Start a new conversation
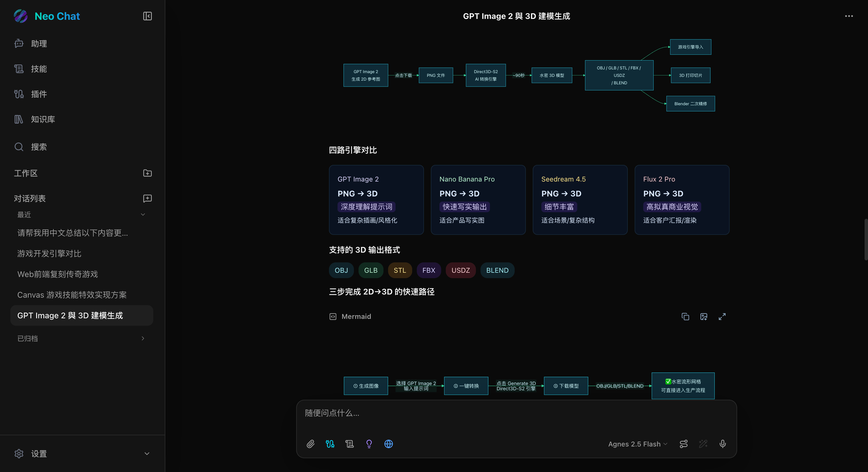 (x=147, y=198)
